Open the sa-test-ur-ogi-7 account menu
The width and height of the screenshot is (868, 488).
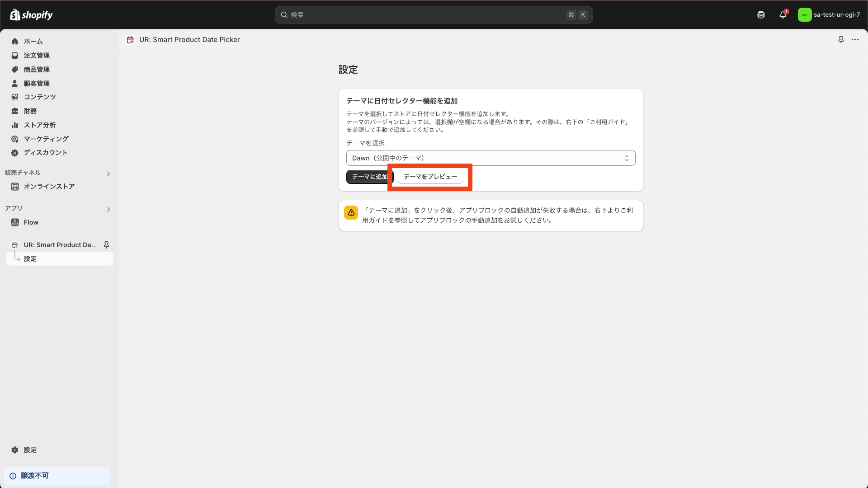(x=829, y=15)
